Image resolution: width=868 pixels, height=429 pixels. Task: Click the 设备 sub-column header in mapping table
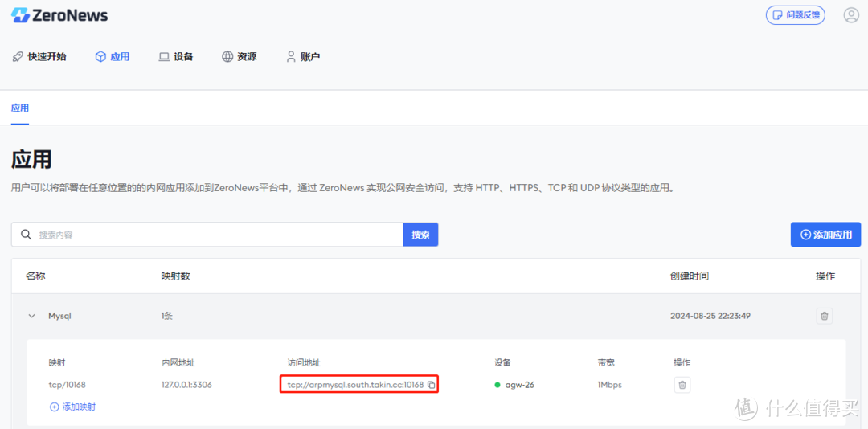502,363
